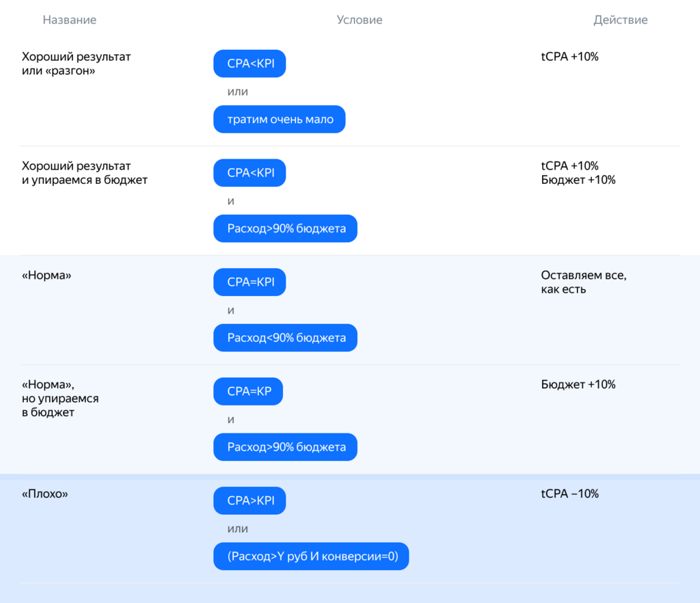Select the «Плохо» row title
Viewport: 700px width, 603px height.
pyautogui.click(x=45, y=494)
